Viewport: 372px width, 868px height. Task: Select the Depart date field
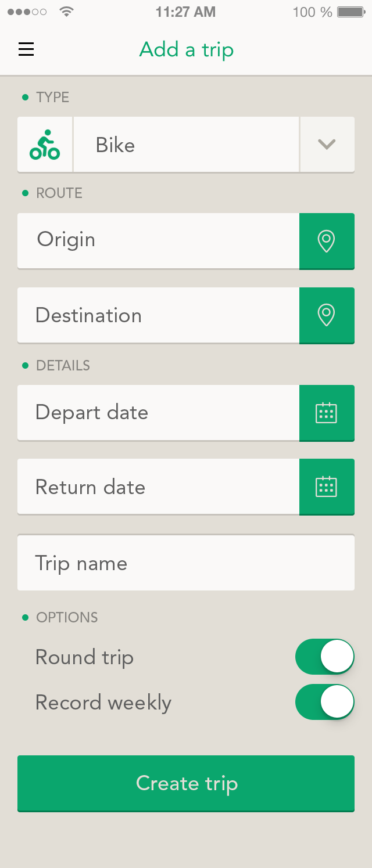coord(158,412)
